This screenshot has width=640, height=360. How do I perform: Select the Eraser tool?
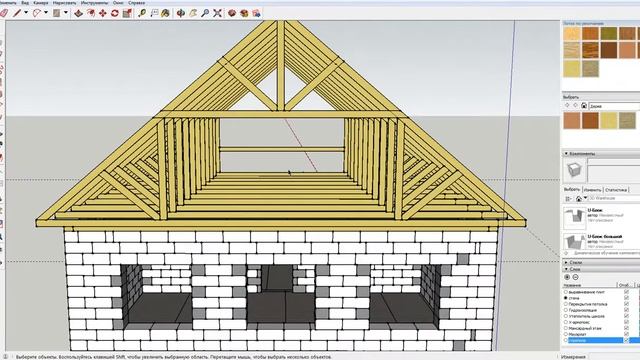tap(4, 13)
